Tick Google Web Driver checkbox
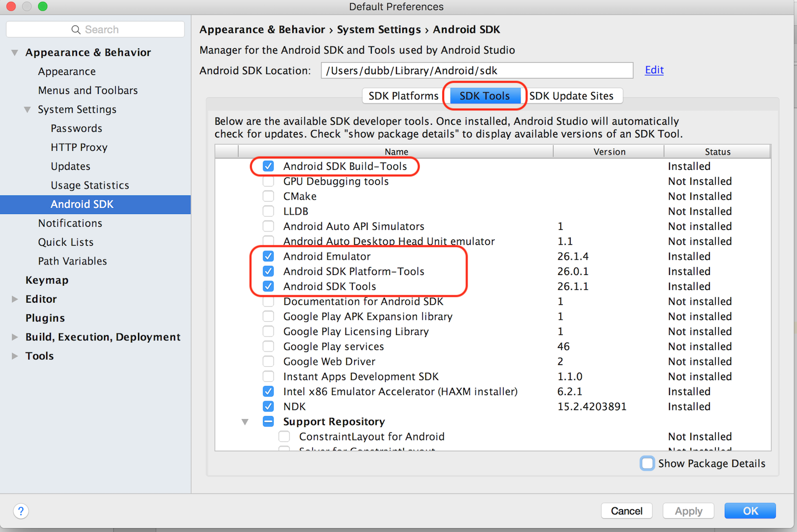Screen dimensions: 797x532 (268, 362)
